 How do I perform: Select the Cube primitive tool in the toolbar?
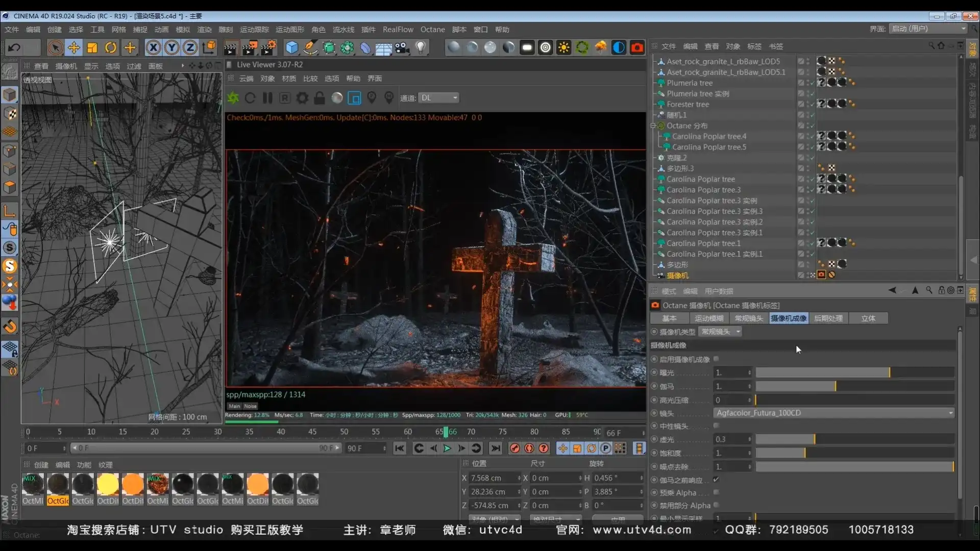pyautogui.click(x=292, y=47)
